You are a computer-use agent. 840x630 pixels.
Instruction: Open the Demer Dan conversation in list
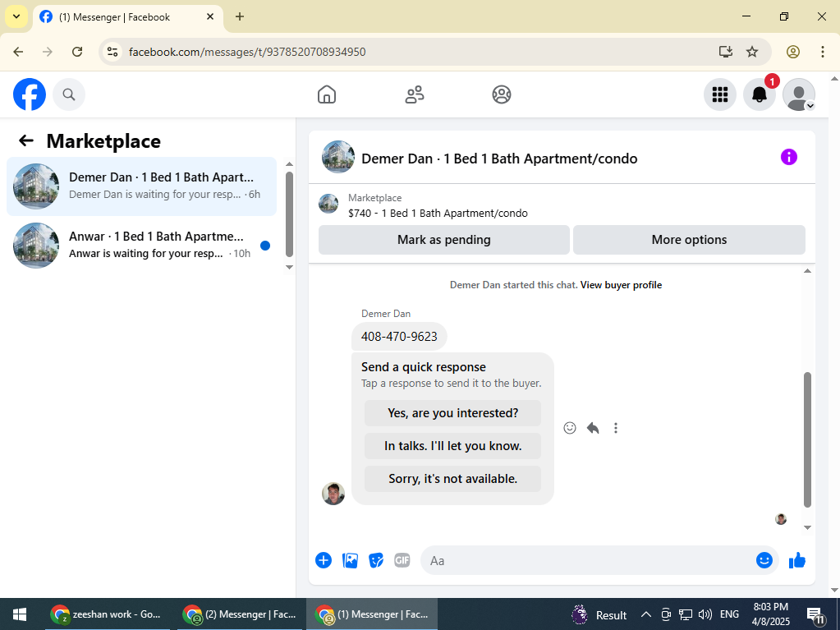coord(141,186)
